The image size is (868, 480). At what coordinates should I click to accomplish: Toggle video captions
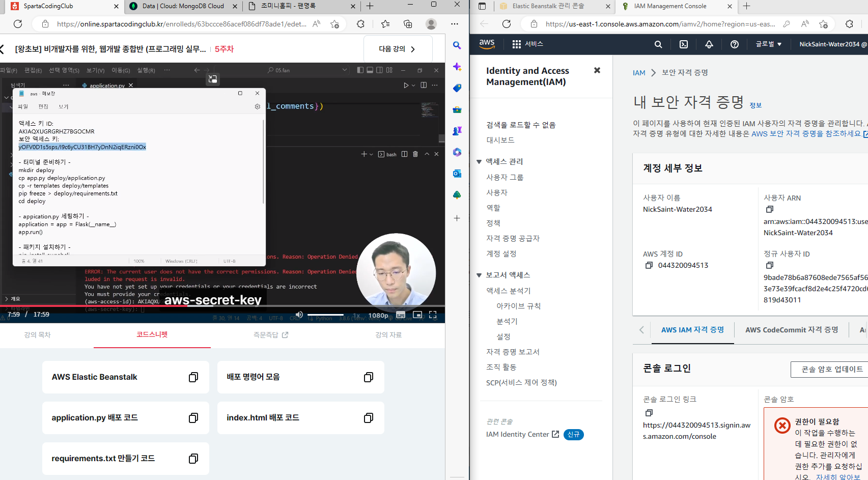(401, 315)
